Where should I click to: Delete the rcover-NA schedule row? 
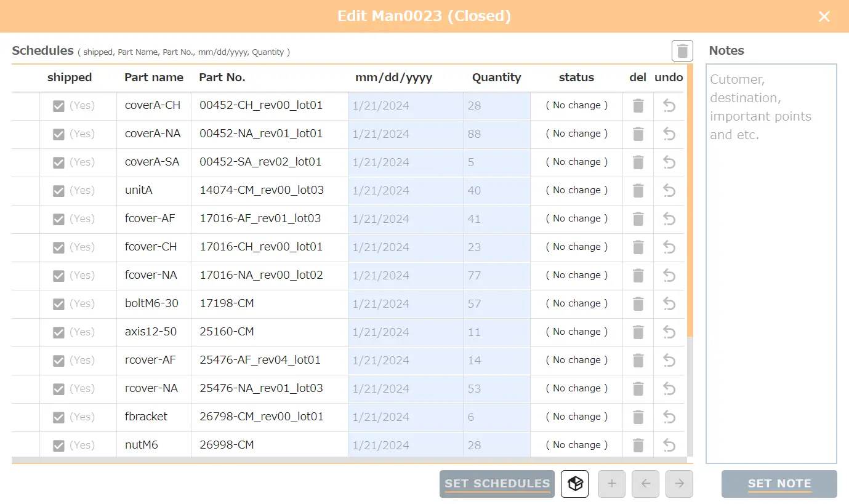click(638, 389)
